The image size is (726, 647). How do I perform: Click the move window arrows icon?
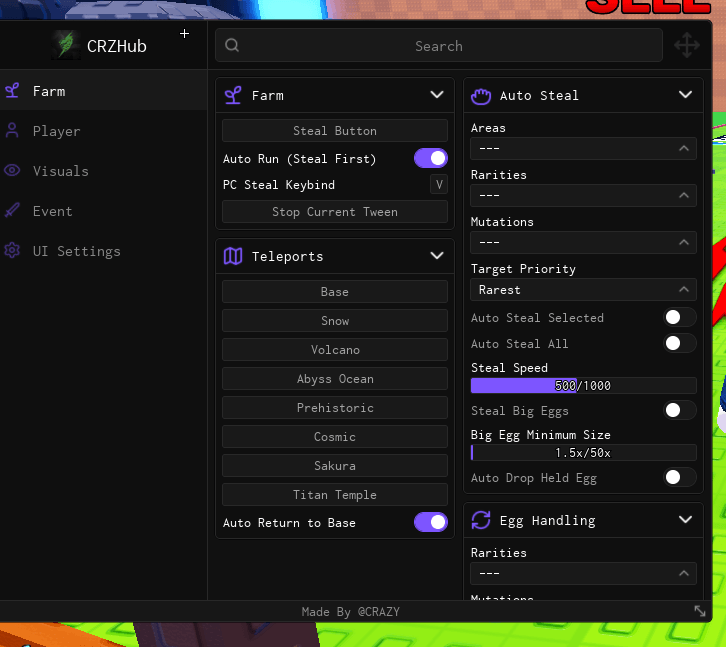pos(687,45)
